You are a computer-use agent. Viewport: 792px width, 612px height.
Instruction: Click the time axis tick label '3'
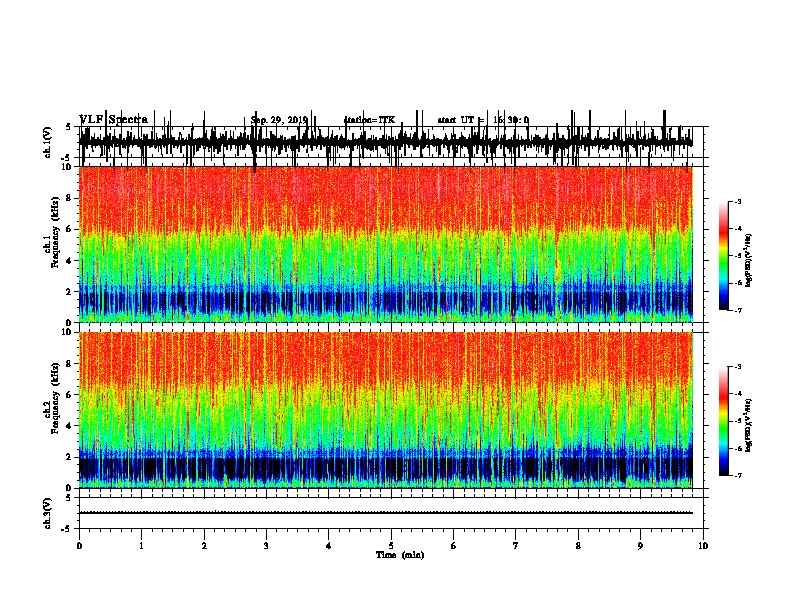(x=266, y=546)
